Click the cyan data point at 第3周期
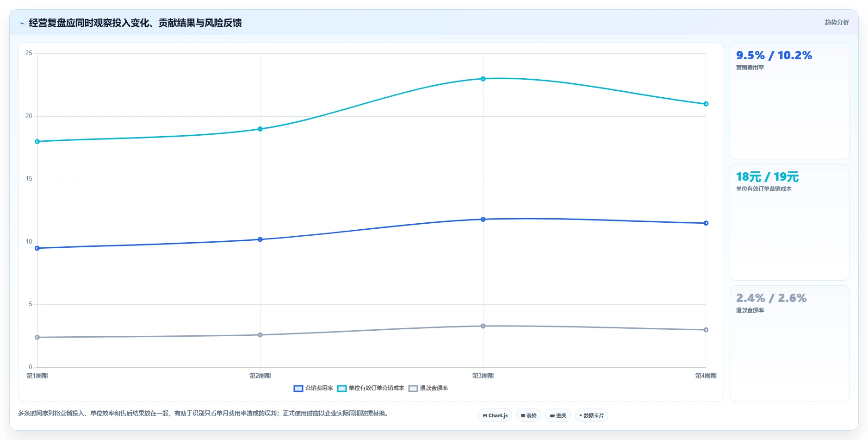The height and width of the screenshot is (440, 868). (x=483, y=79)
